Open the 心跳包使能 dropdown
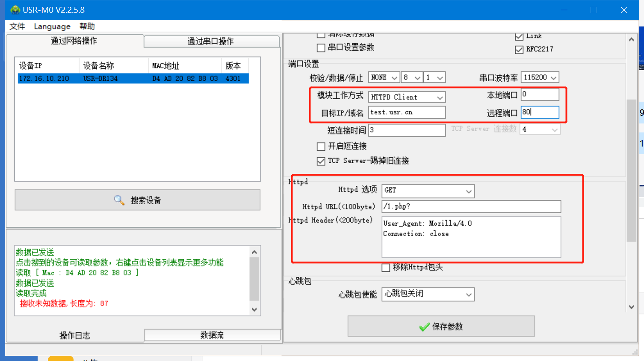This screenshot has width=644, height=361. [x=428, y=294]
